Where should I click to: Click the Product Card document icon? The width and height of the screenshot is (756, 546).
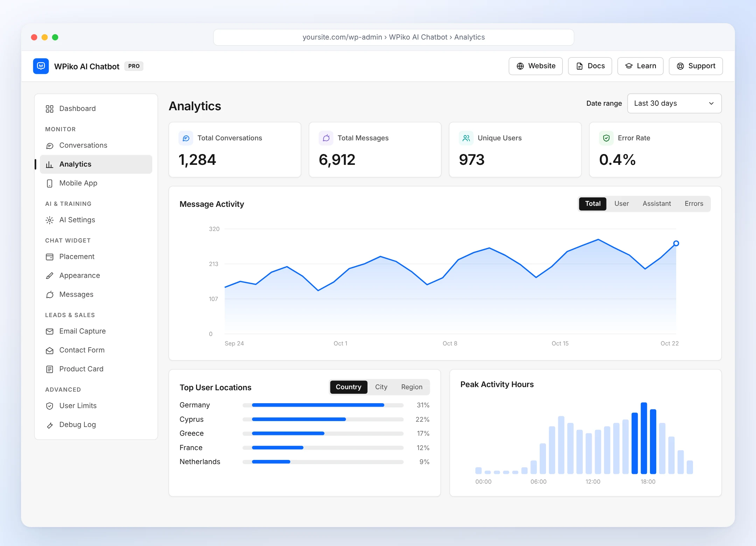point(50,369)
